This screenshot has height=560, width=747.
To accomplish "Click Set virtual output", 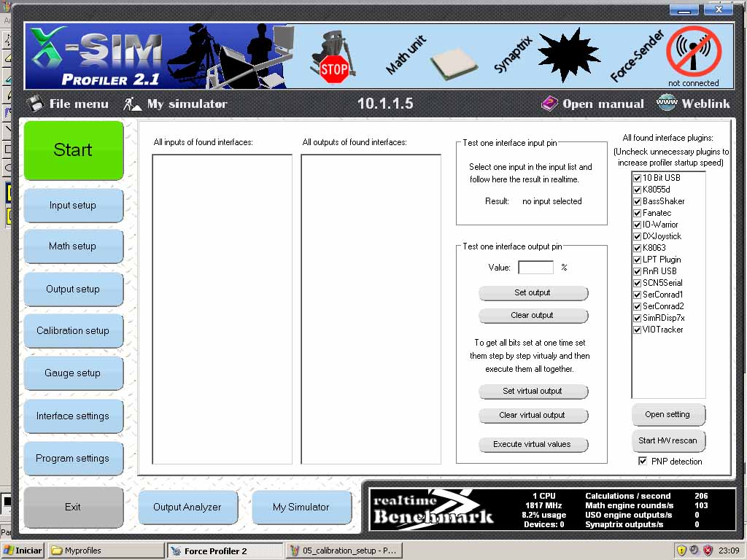I will tap(533, 391).
